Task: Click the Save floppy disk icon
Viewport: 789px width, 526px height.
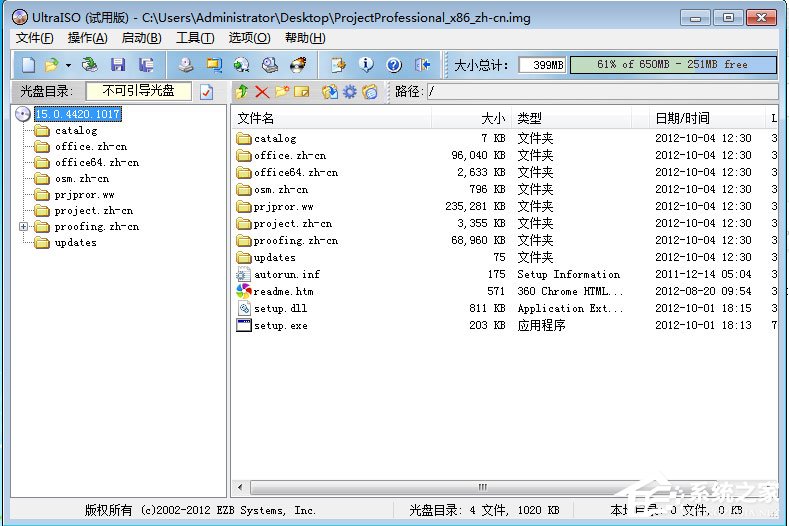Action: click(x=118, y=65)
